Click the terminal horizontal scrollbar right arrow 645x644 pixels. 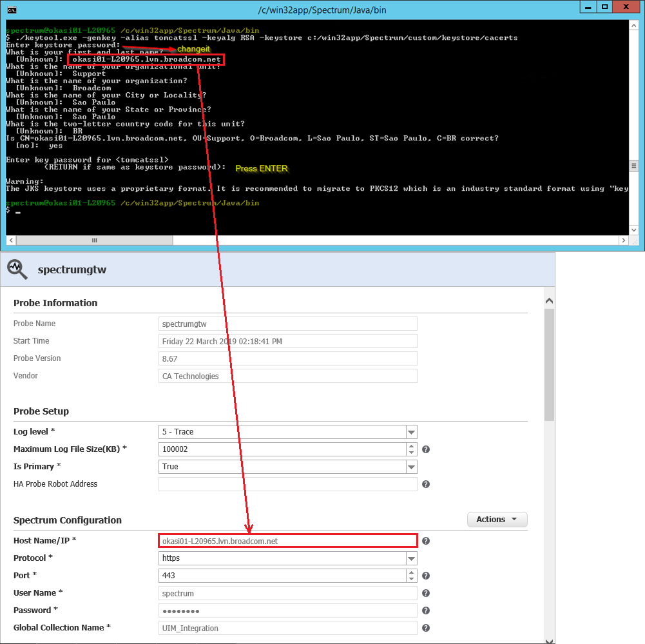622,240
